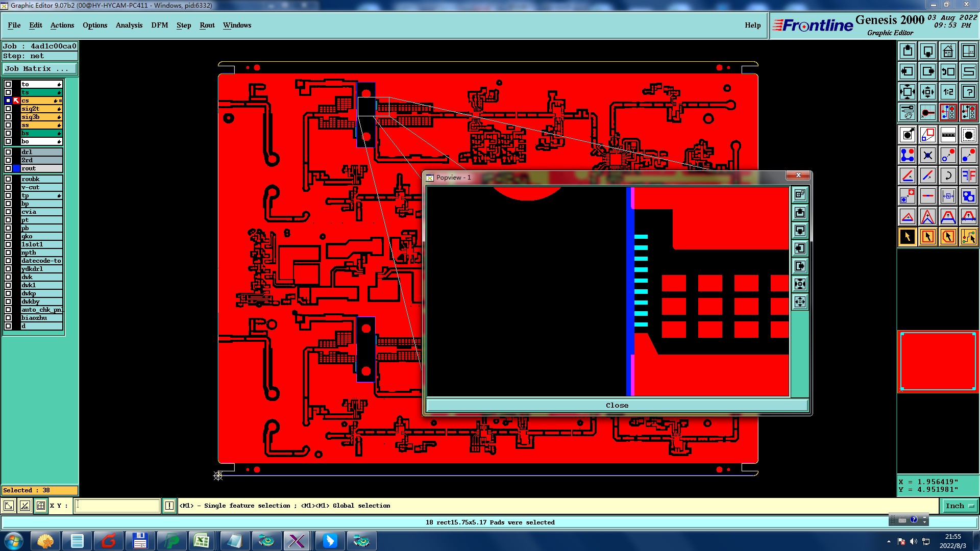This screenshot has width=980, height=551.
Task: Toggle display checkbox for drl layer
Action: pyautogui.click(x=8, y=152)
